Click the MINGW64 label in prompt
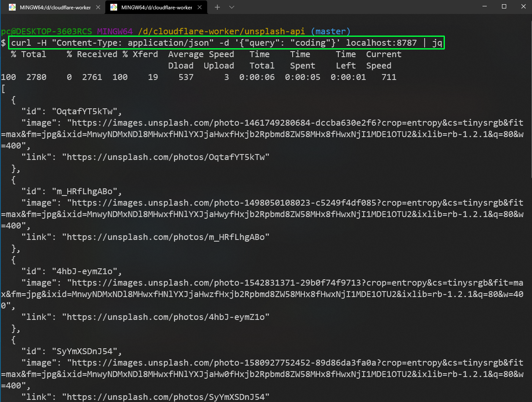 pos(115,31)
